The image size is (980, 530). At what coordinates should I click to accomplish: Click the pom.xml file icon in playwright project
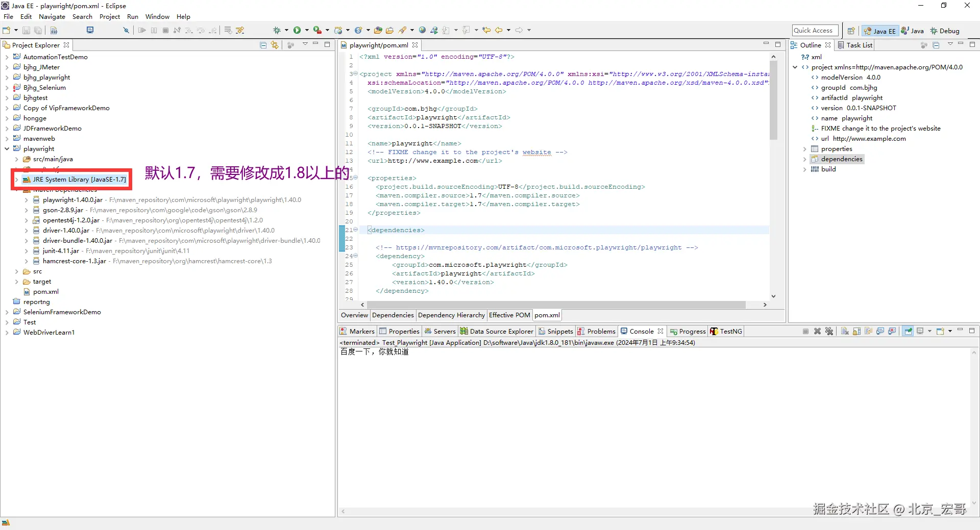click(27, 292)
